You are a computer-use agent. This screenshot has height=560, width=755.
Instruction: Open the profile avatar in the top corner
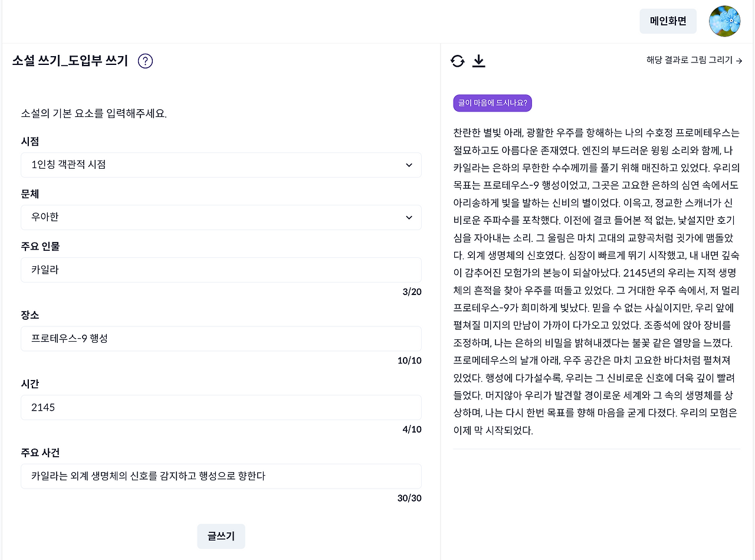(724, 21)
